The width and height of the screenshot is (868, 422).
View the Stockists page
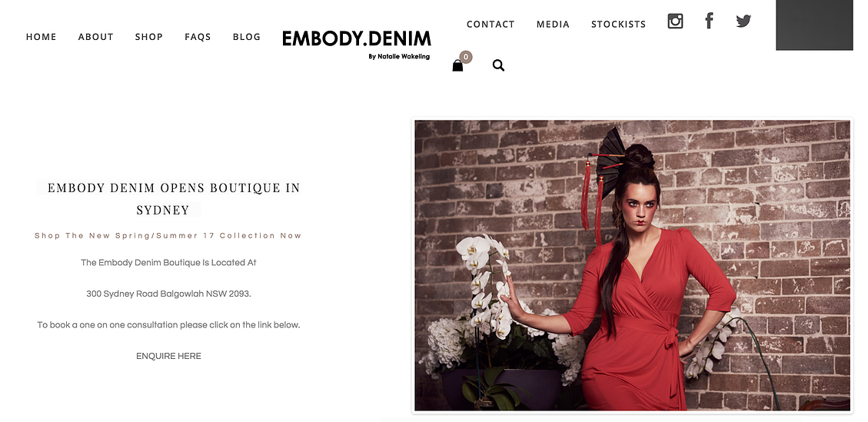pos(618,24)
